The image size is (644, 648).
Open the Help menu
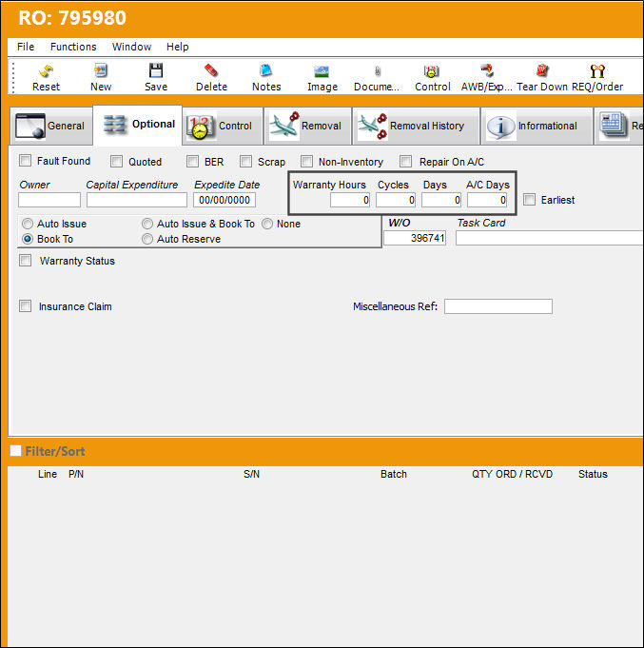[178, 47]
